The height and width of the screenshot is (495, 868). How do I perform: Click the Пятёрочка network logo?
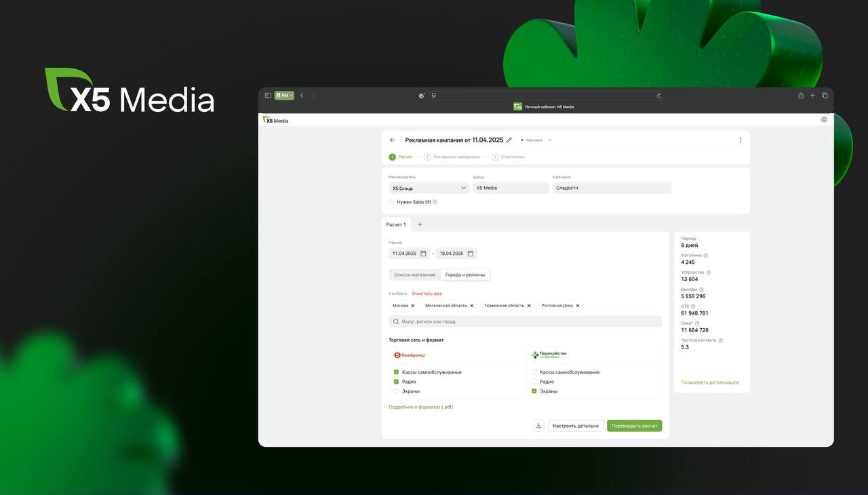click(x=410, y=355)
